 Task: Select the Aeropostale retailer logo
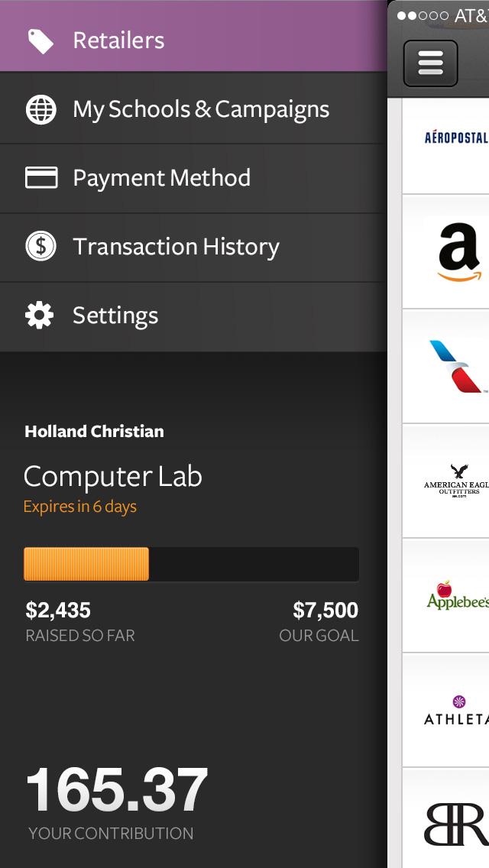click(x=455, y=138)
